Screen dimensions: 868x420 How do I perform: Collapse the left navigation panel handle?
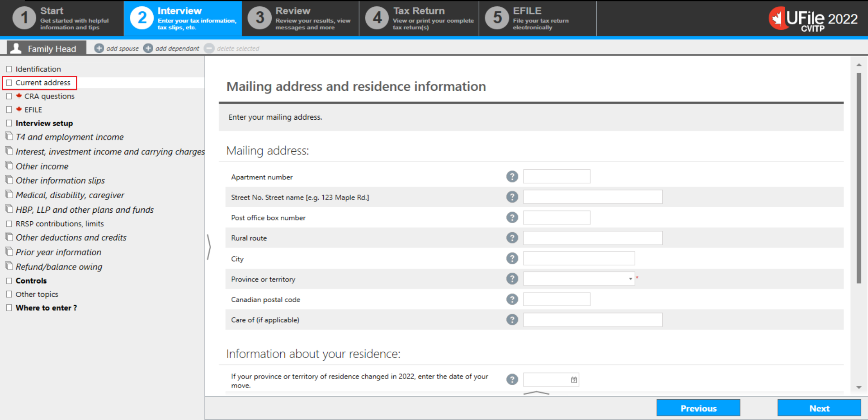(x=208, y=247)
